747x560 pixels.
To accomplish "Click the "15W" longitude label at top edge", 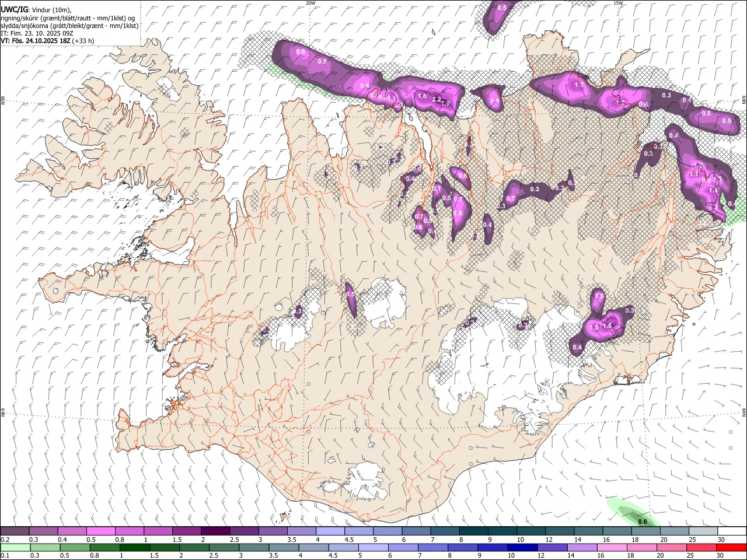I will 619,3.
